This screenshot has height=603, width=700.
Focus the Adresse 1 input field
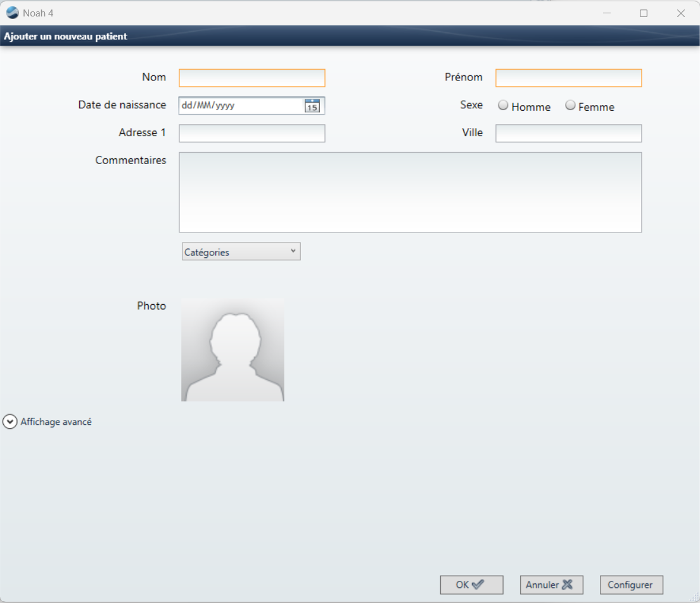pos(251,134)
